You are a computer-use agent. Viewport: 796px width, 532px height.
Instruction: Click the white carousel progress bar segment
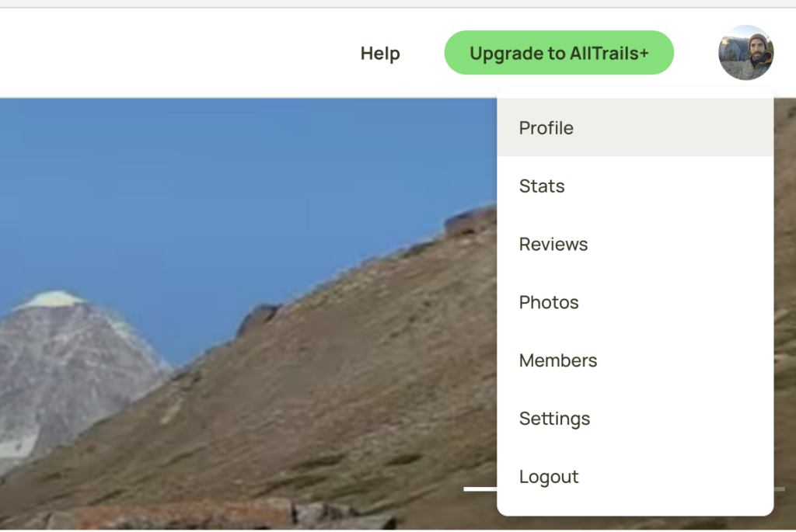(480, 489)
